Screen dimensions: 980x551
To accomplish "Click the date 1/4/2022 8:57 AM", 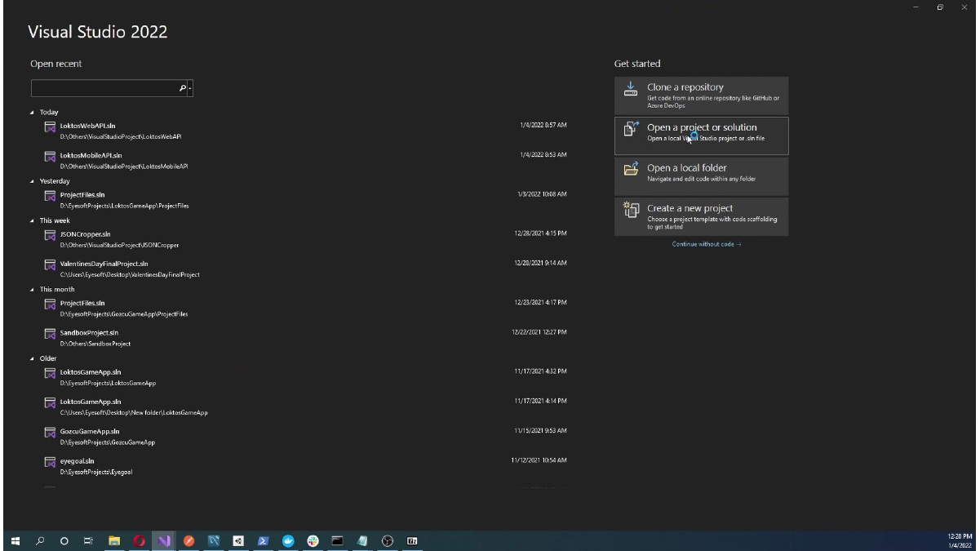I will pyautogui.click(x=543, y=125).
